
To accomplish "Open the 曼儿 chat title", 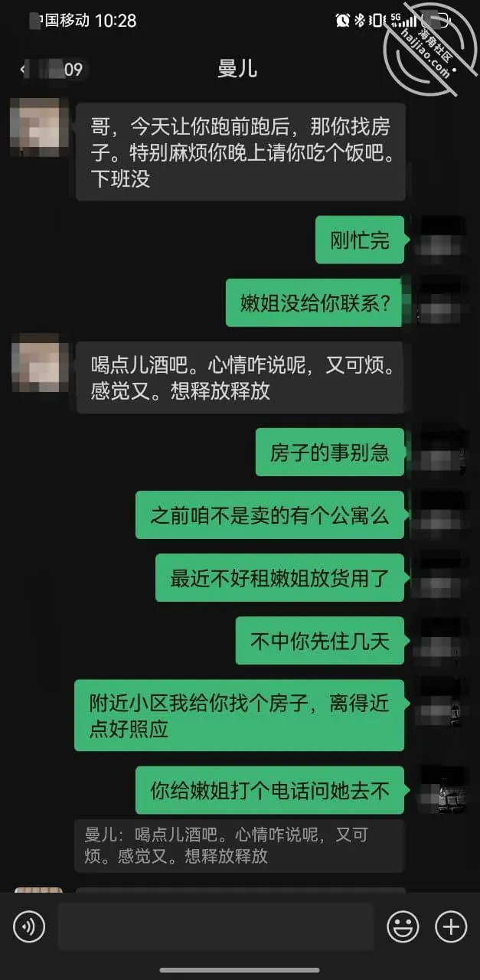I will point(237,68).
